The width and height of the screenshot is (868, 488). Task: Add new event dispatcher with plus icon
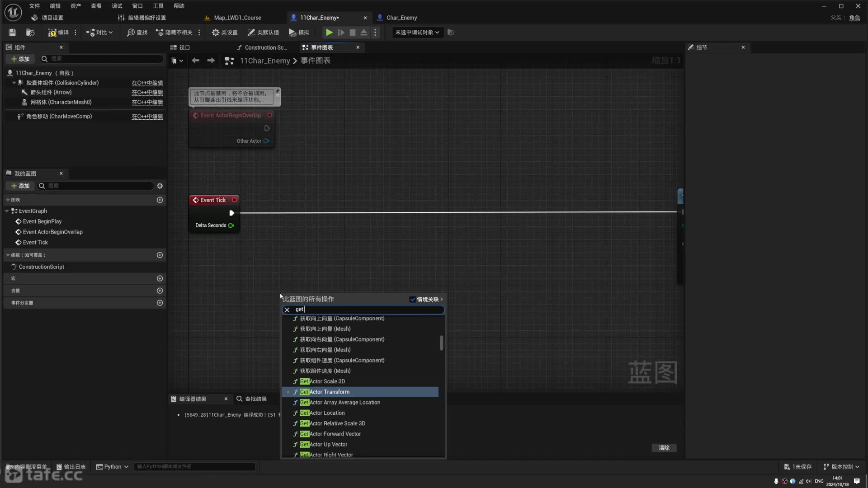coord(160,303)
